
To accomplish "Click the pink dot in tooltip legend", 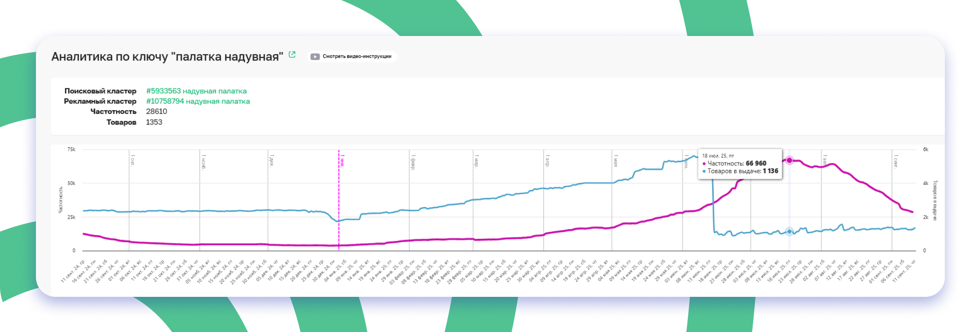I will (704, 164).
